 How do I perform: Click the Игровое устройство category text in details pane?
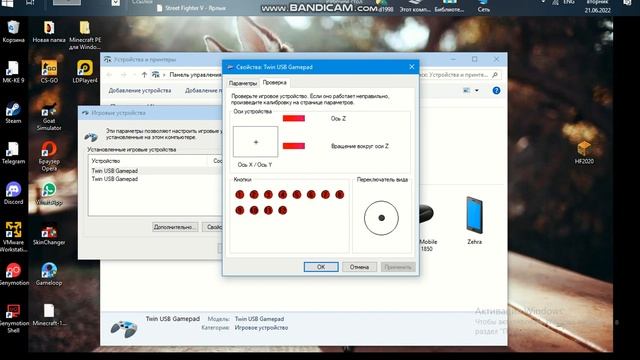click(x=261, y=327)
